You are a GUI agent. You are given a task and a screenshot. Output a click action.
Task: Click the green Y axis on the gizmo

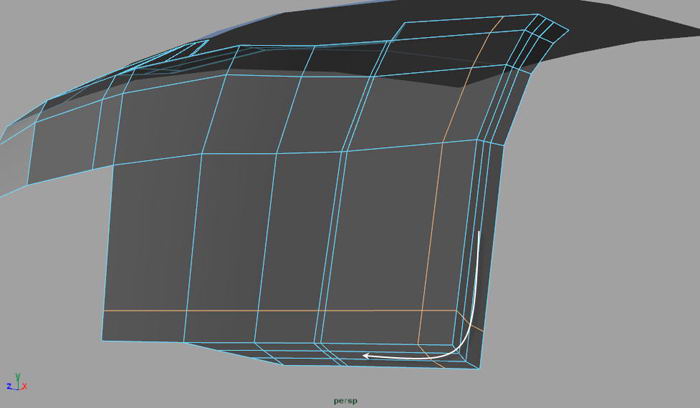point(18,376)
